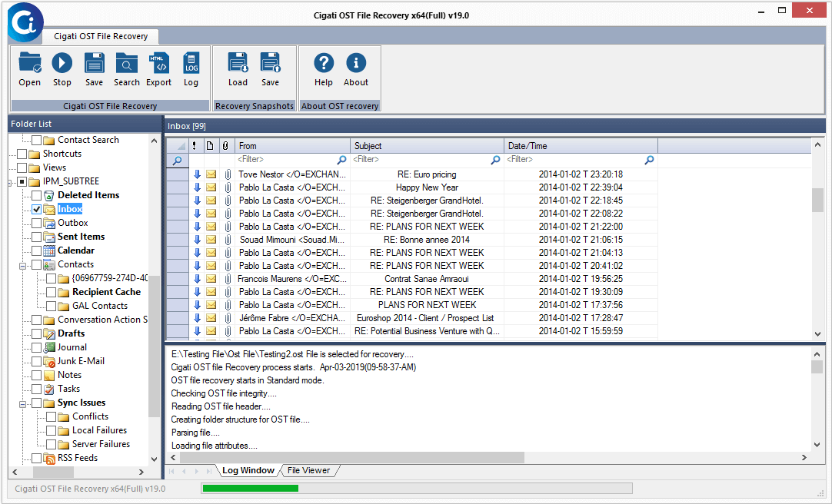This screenshot has height=504, width=832.
Task: Open the Help icon
Action: (x=324, y=63)
